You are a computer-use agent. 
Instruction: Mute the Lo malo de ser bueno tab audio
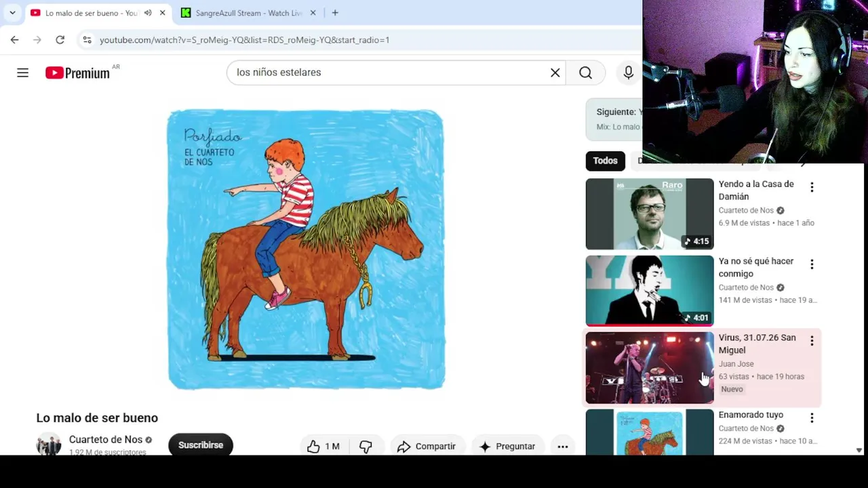pos(148,13)
